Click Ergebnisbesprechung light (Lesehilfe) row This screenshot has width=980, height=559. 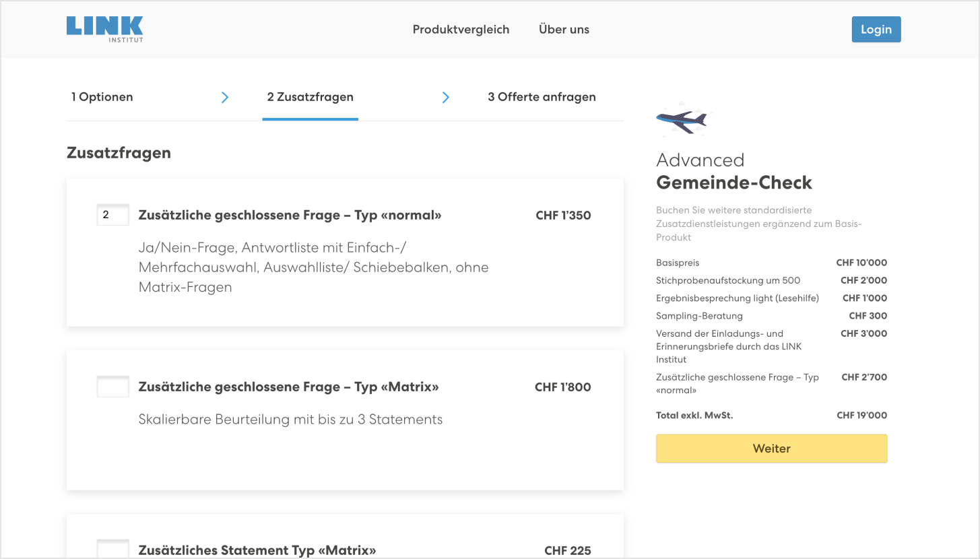[x=772, y=298]
